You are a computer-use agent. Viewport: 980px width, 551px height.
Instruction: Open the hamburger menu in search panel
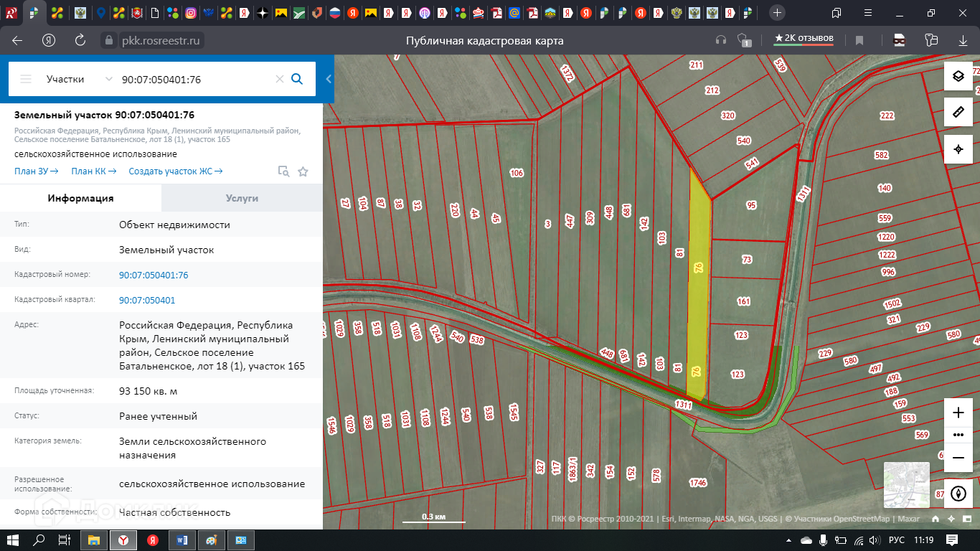click(x=26, y=79)
